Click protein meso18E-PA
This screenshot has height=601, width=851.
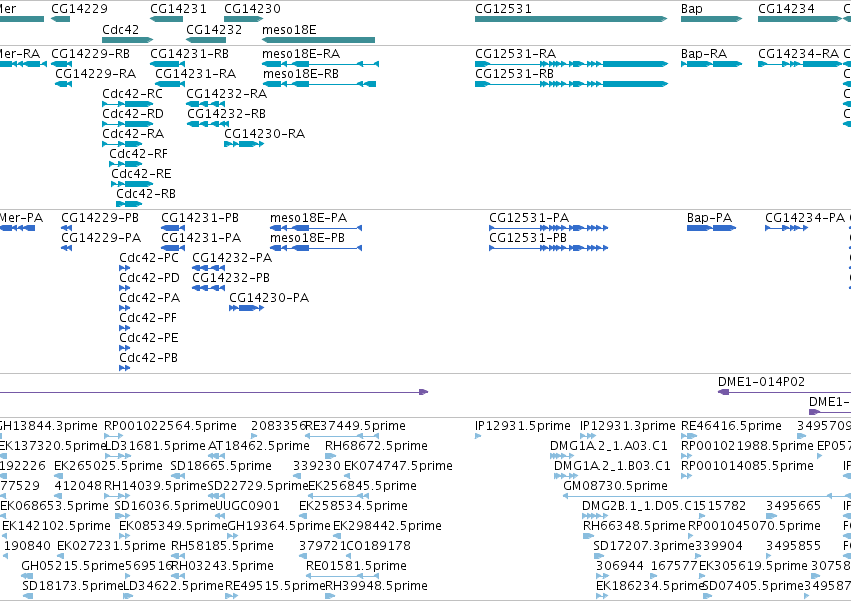coord(308,218)
